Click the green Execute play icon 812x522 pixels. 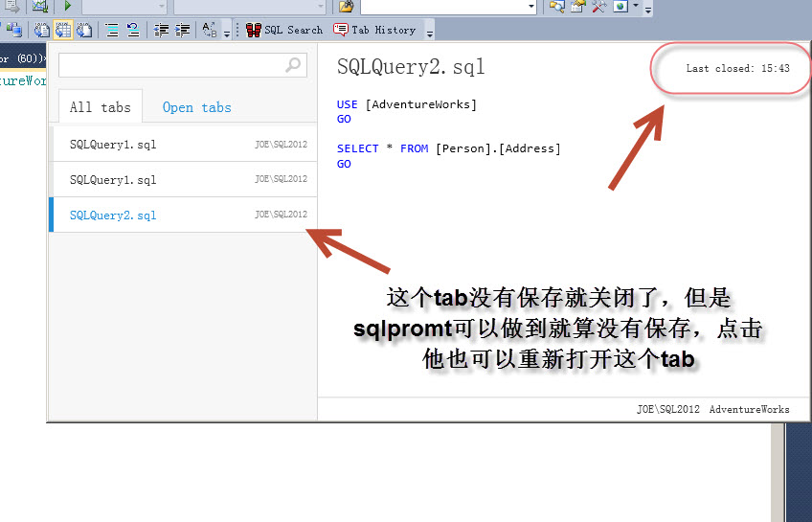[67, 6]
